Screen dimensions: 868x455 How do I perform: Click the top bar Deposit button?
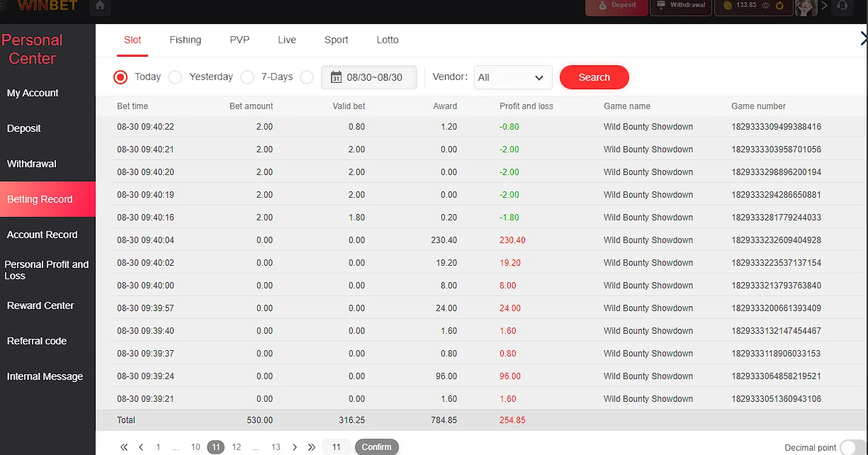[x=616, y=6]
